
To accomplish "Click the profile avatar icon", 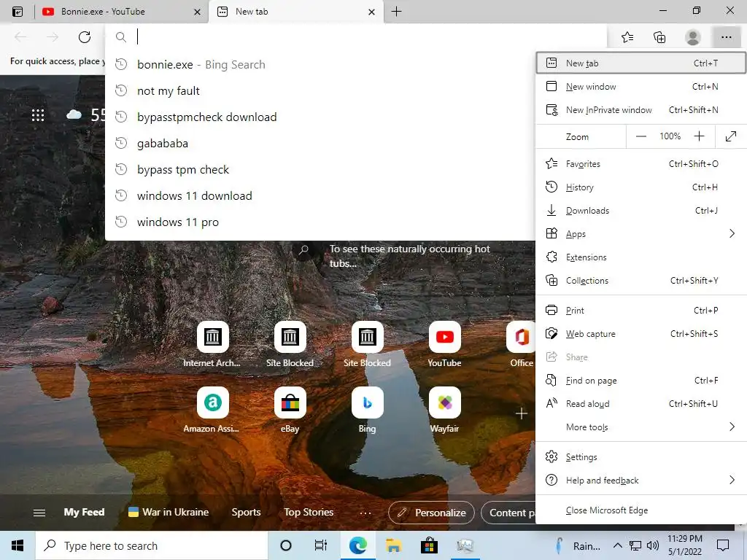I will click(x=693, y=37).
